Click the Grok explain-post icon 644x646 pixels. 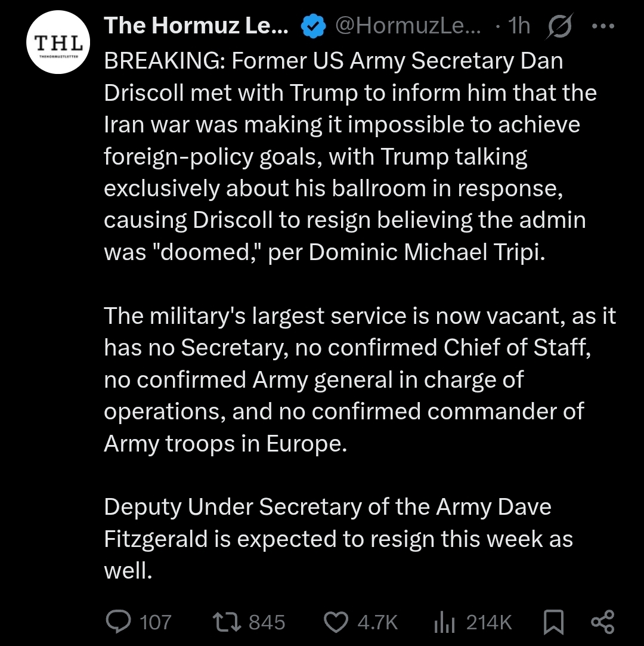pyautogui.click(x=559, y=26)
